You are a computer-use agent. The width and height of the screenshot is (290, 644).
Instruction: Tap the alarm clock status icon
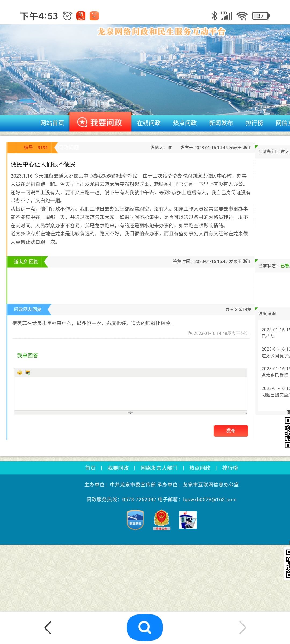(67, 16)
